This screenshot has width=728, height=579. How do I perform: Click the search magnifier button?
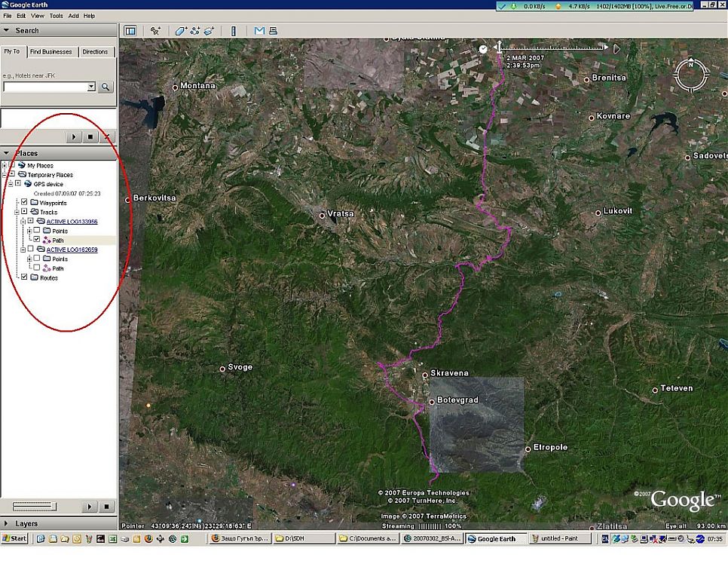tap(106, 87)
